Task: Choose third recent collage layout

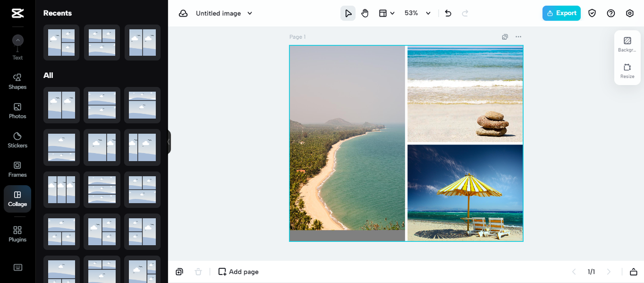Action: 143,42
